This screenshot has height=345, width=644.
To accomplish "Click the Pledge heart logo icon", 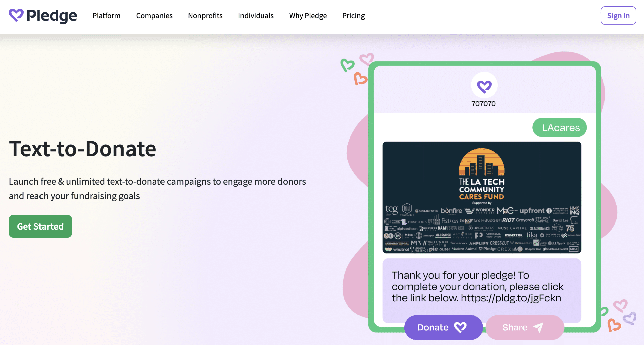I will coord(16,15).
